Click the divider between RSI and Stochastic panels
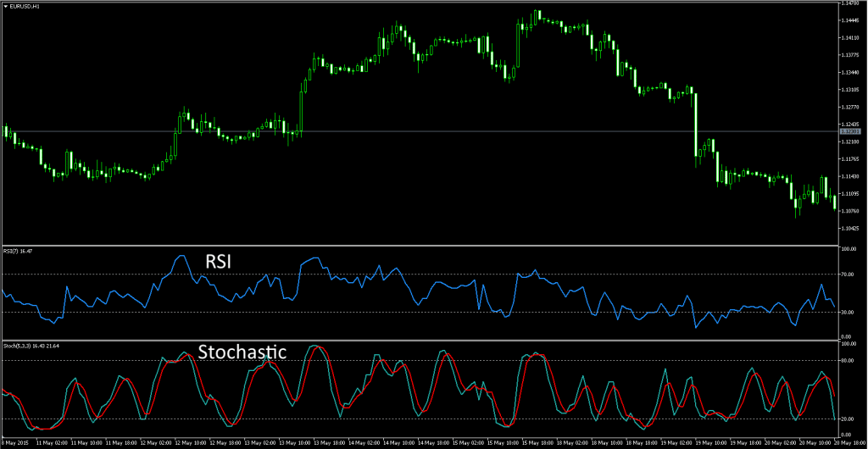 424,341
